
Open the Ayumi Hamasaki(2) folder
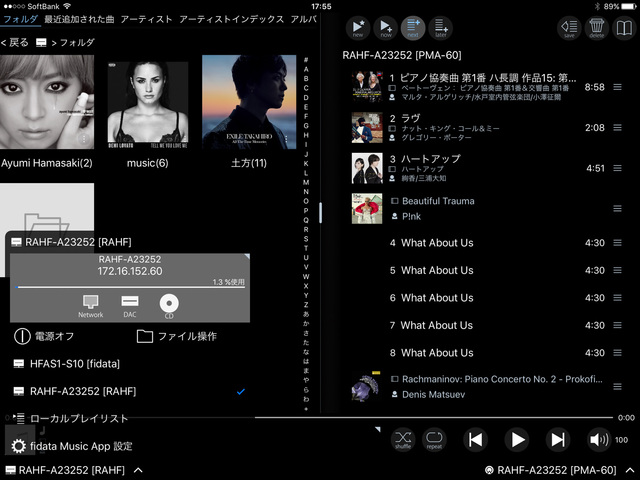point(47,102)
